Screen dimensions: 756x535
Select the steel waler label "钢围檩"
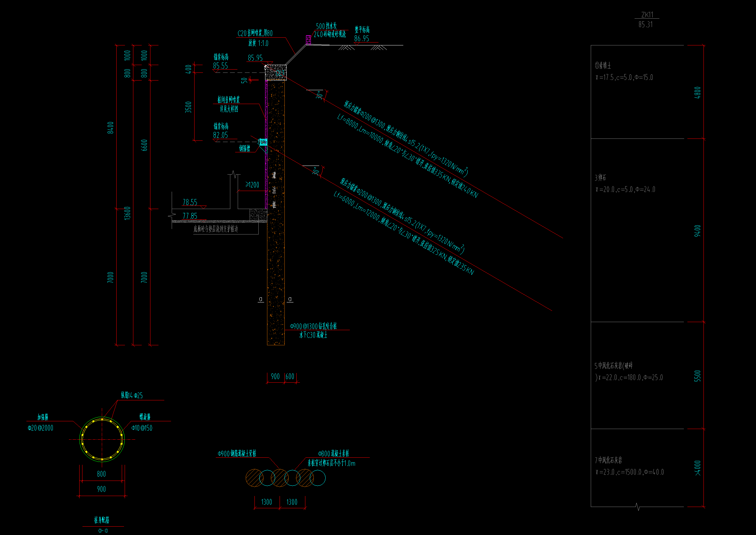coord(244,148)
